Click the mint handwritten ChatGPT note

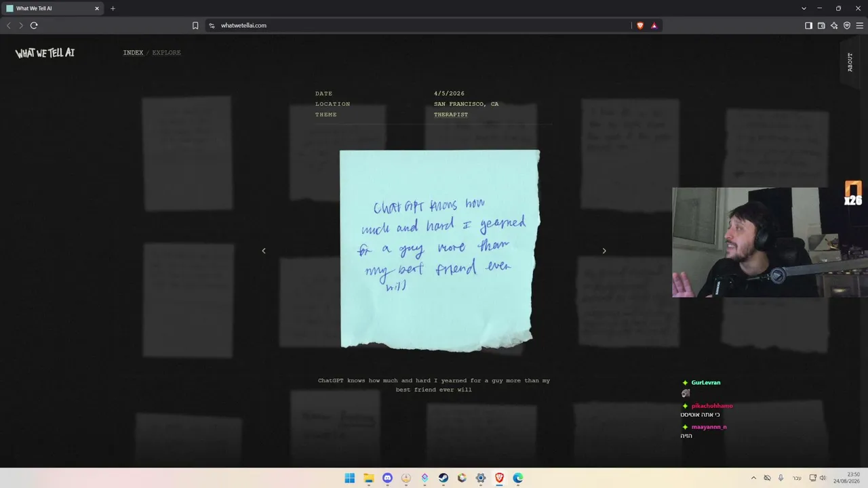pos(439,251)
